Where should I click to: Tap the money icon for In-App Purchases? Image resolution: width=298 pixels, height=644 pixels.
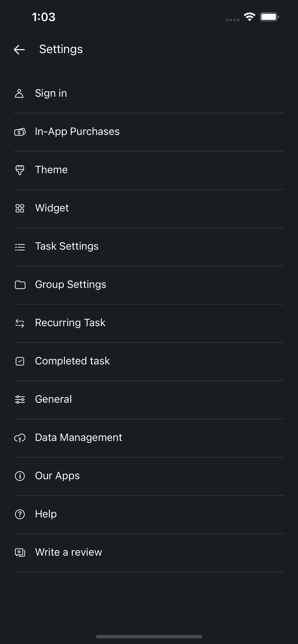(20, 132)
